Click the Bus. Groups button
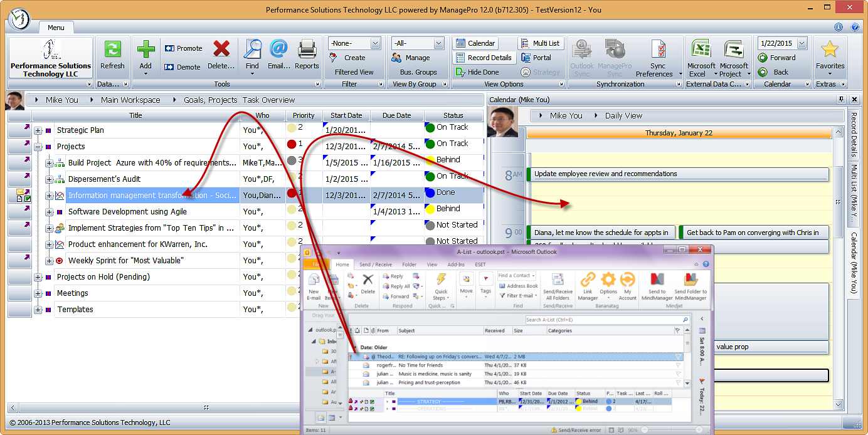The height and width of the screenshot is (435, 868). (418, 72)
